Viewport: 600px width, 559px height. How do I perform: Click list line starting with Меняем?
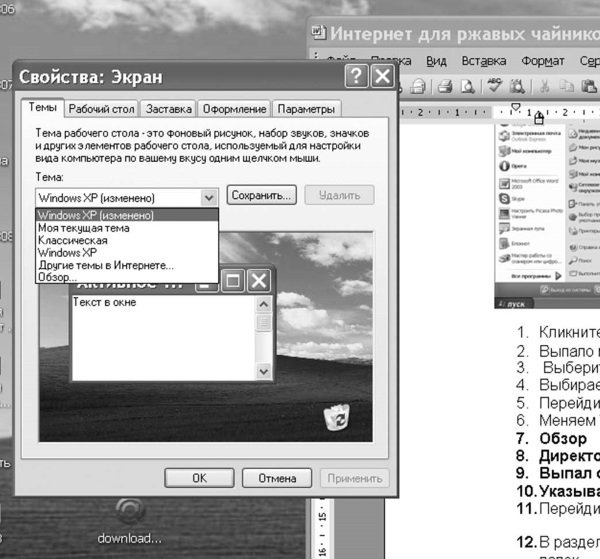[558, 420]
